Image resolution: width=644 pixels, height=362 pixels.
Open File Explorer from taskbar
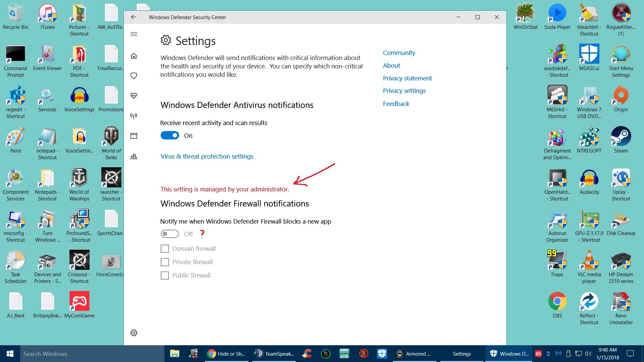tap(174, 354)
